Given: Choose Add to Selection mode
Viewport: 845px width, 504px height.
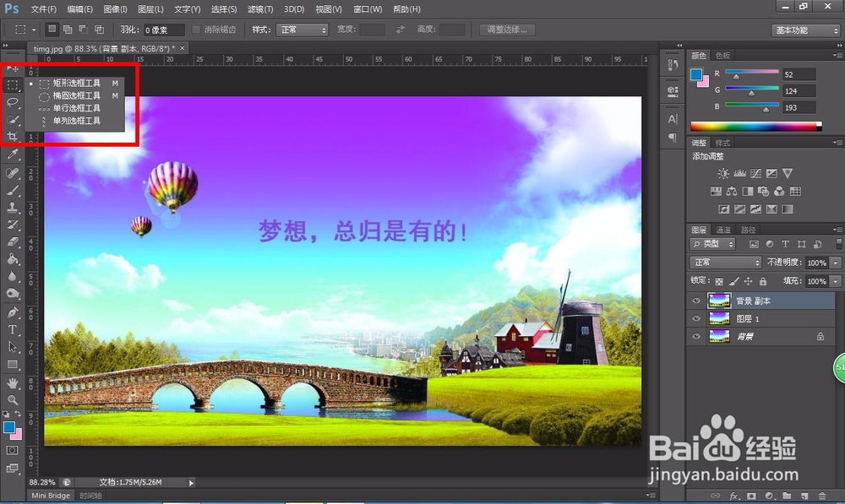Looking at the screenshot, I should (68, 29).
